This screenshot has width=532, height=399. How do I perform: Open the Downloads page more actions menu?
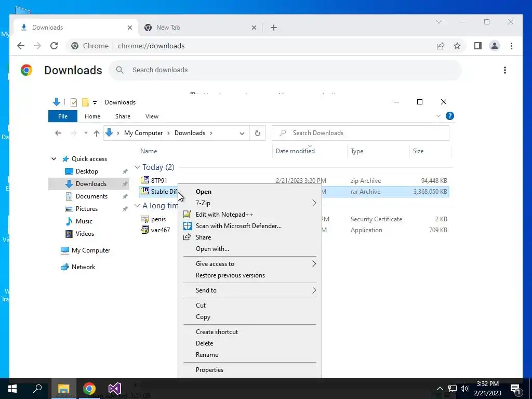click(505, 70)
